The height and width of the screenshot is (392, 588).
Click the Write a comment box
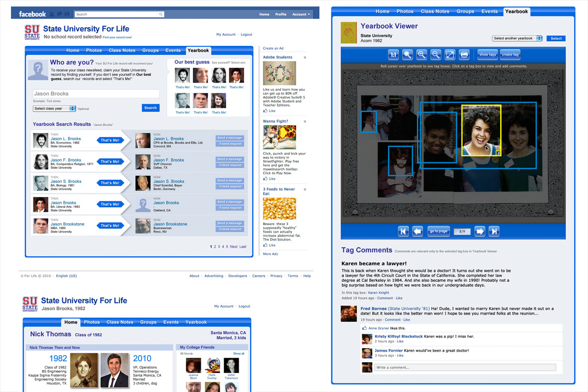(465, 367)
